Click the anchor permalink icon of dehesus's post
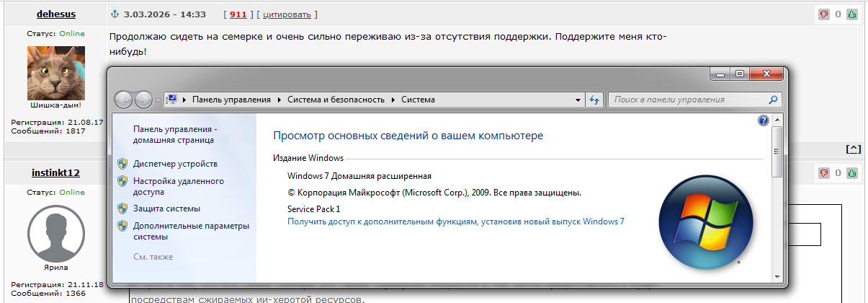The image size is (868, 303). 115,14
